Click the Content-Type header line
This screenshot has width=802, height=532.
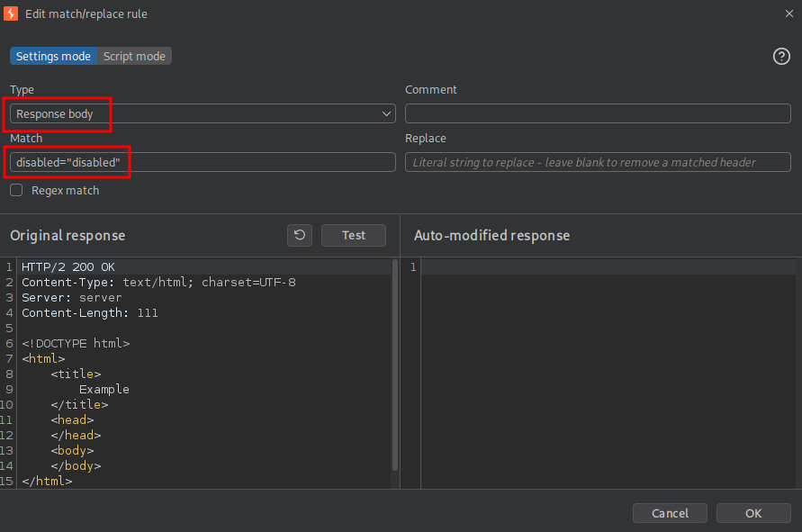pos(158,283)
